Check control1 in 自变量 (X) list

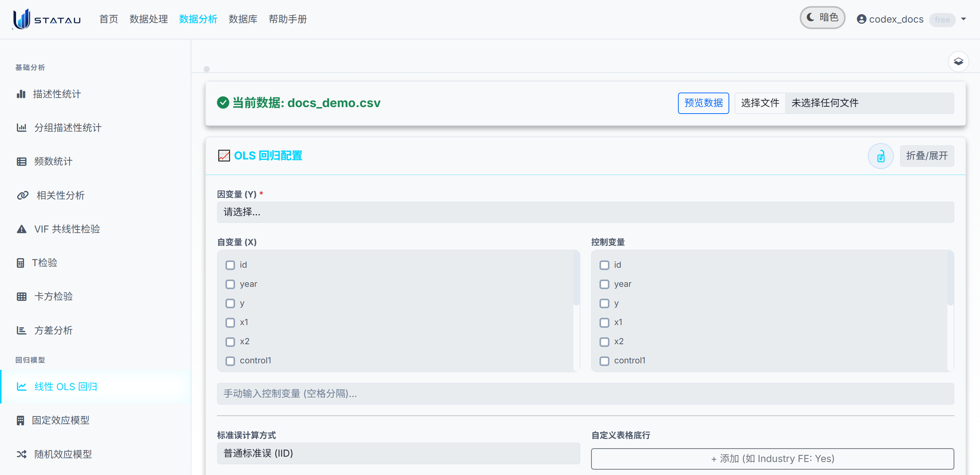pos(230,361)
